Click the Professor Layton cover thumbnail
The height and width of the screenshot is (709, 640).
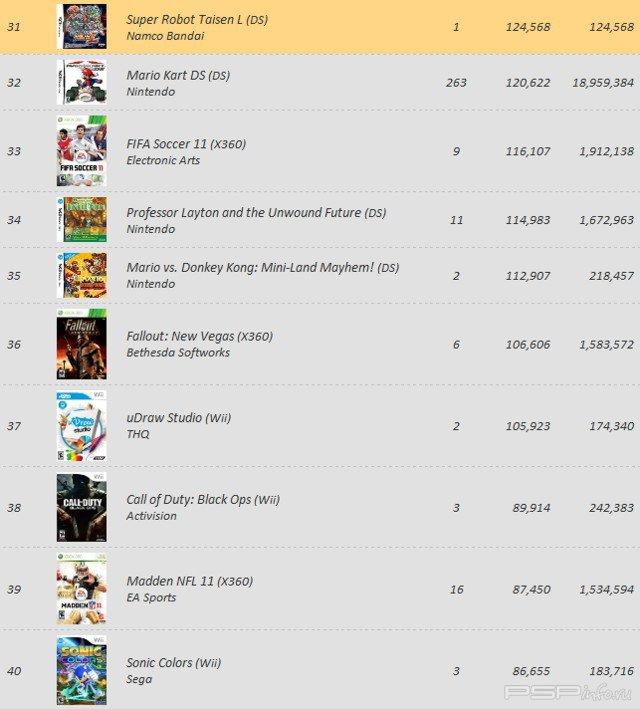(x=81, y=220)
